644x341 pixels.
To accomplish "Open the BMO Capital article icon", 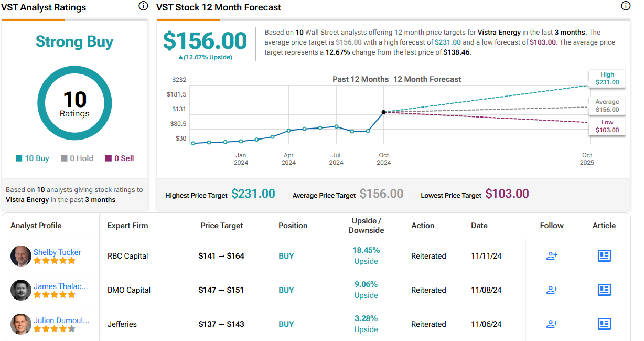I will [x=604, y=290].
